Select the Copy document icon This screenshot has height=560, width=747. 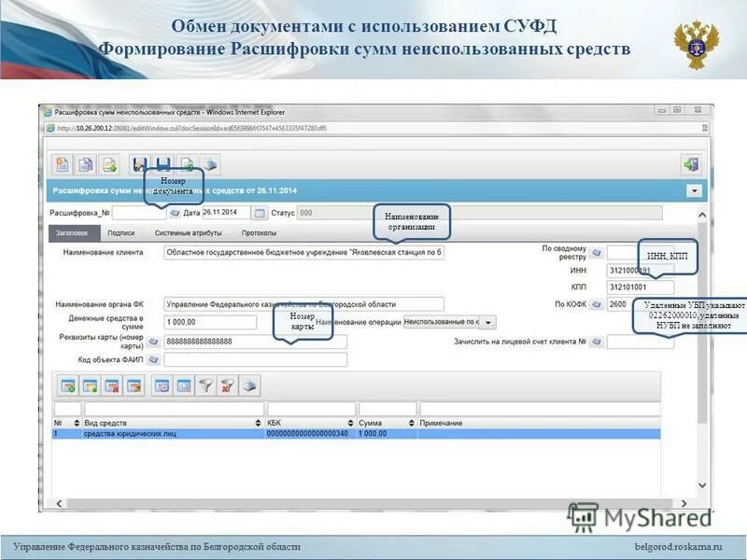pos(85,165)
